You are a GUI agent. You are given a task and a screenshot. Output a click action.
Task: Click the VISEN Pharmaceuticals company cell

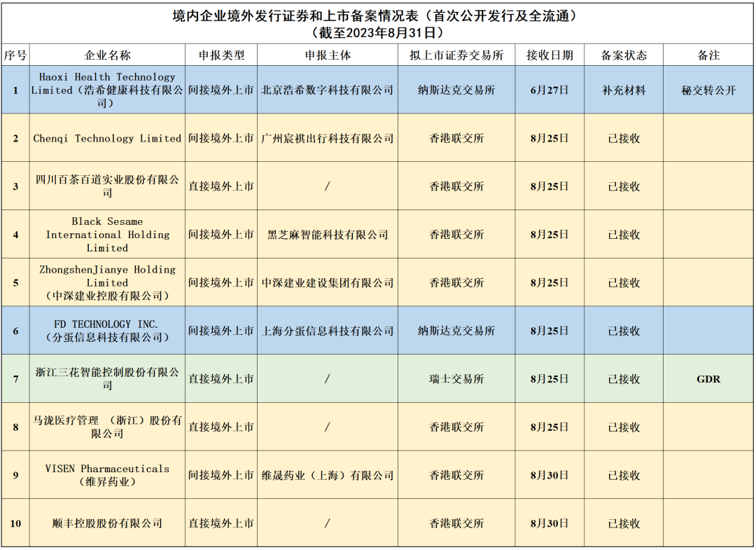click(x=107, y=475)
